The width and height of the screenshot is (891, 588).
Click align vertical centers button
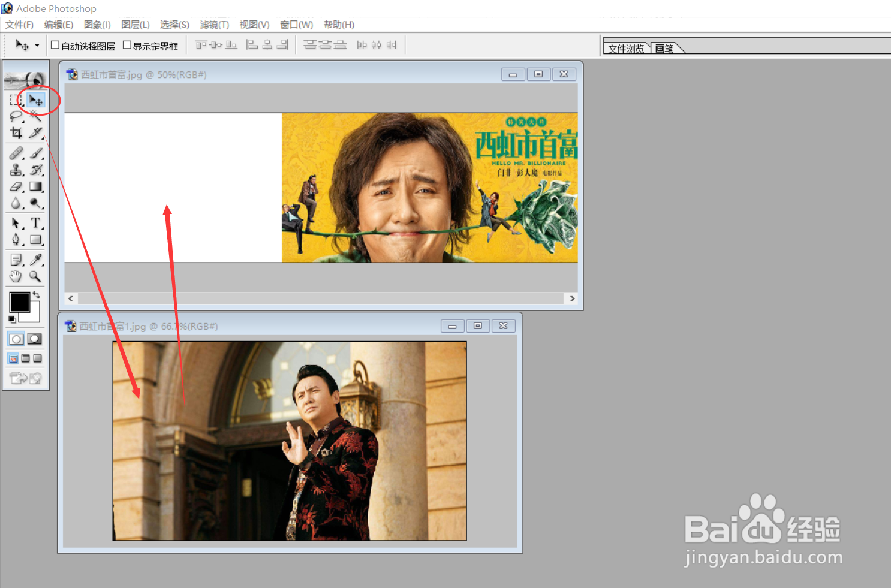coord(216,45)
